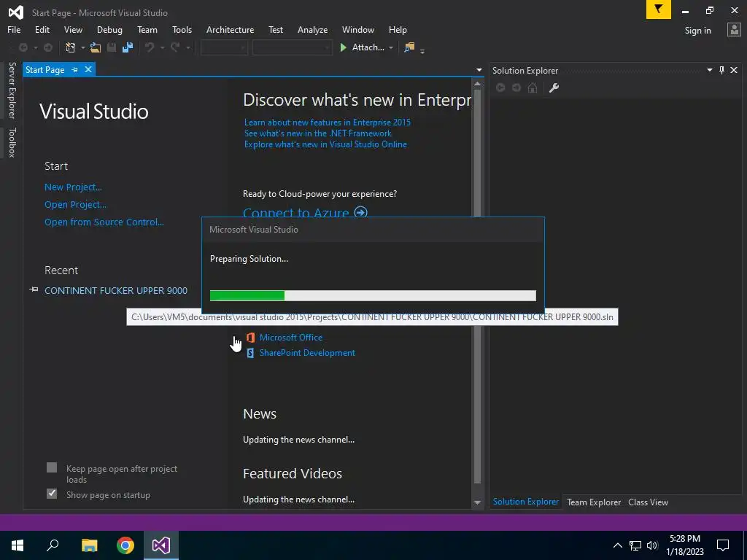Click Learn about new features in Enterprise 2015
Image resolution: width=747 pixels, height=560 pixels.
[328, 122]
